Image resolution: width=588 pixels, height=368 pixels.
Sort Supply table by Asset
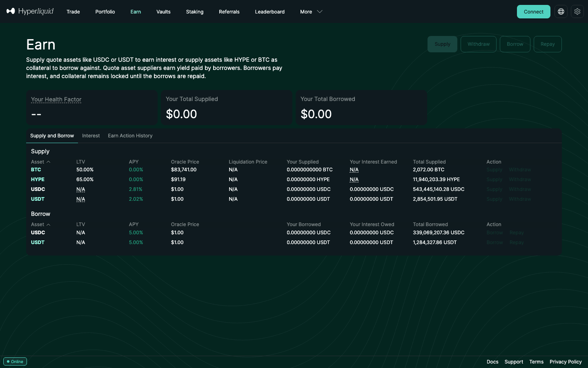[40, 162]
